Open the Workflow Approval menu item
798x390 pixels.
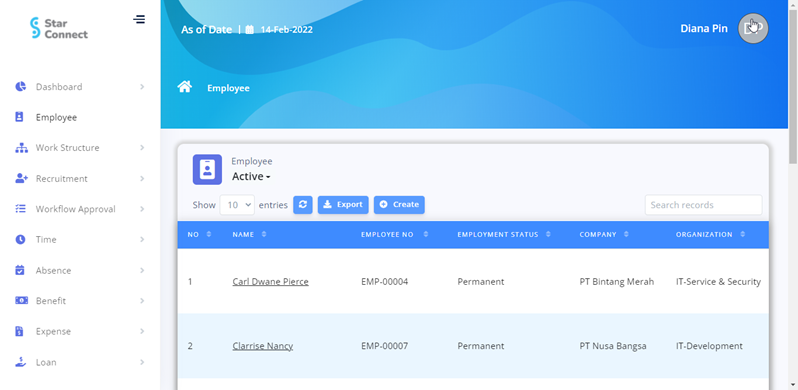click(x=75, y=209)
